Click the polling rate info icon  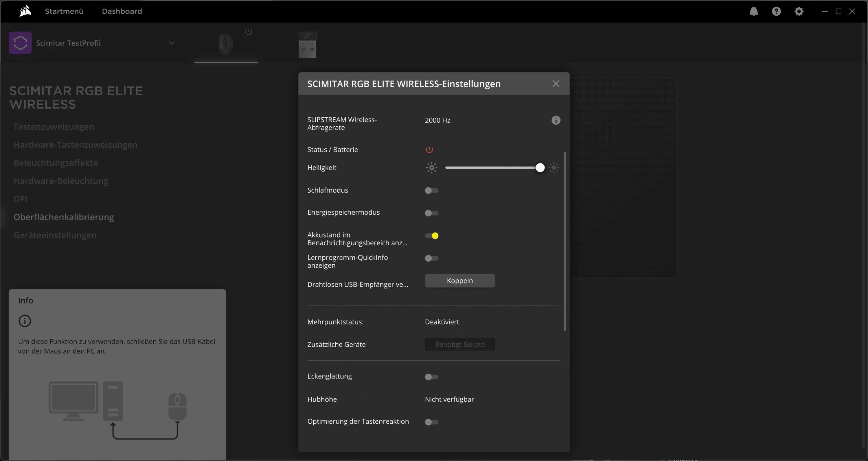click(556, 120)
